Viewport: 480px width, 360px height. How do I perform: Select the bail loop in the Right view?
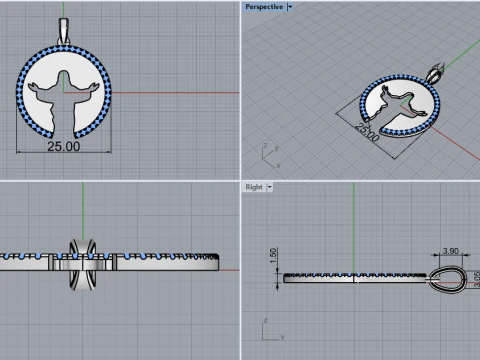tap(447, 279)
